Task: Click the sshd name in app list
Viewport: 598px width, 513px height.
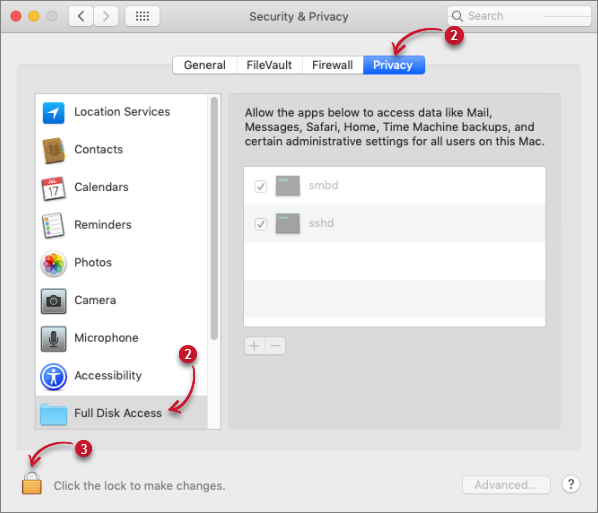Action: coord(321,224)
